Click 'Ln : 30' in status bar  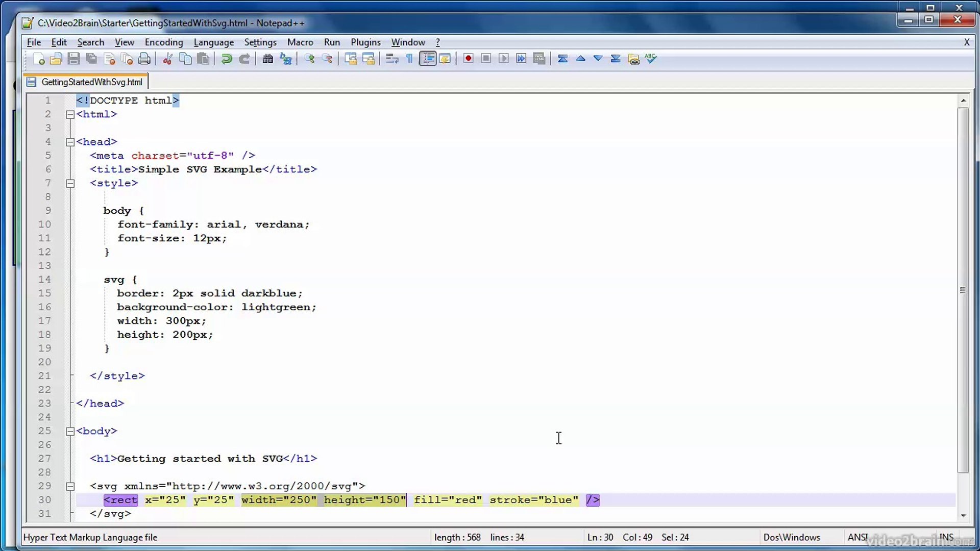600,537
